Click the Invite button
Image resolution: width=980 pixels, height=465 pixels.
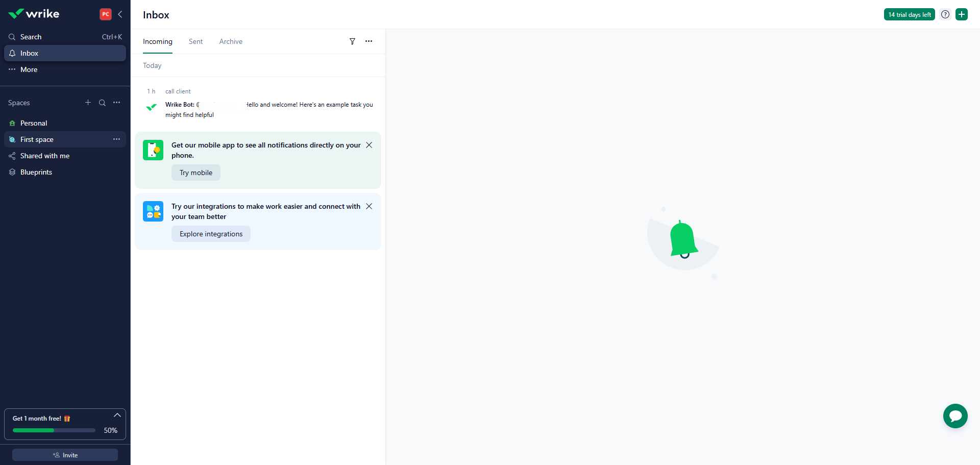pos(65,455)
